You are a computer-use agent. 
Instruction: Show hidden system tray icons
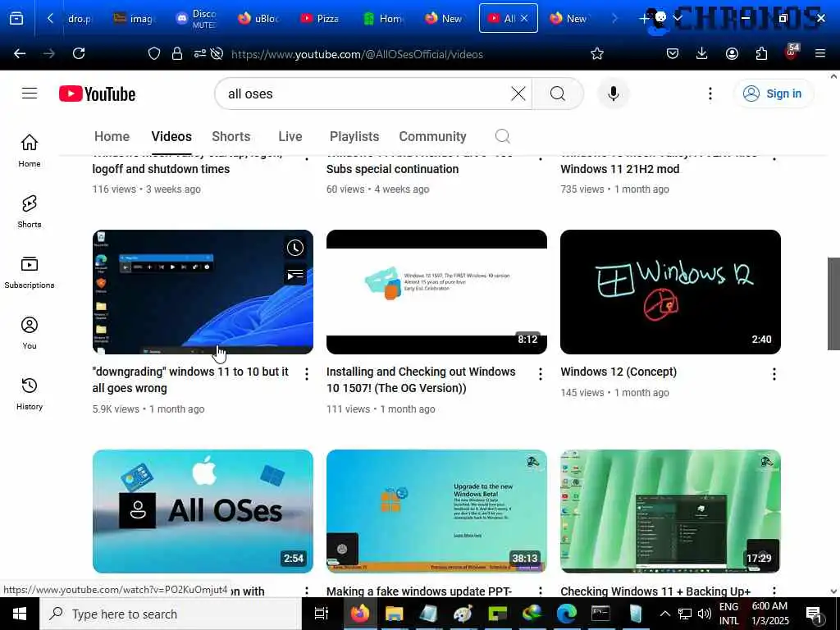664,614
